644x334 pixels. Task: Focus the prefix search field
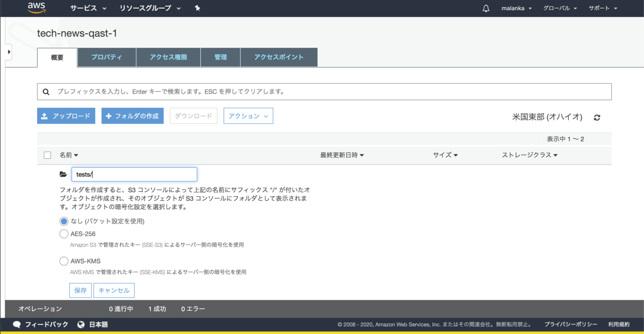[324, 92]
